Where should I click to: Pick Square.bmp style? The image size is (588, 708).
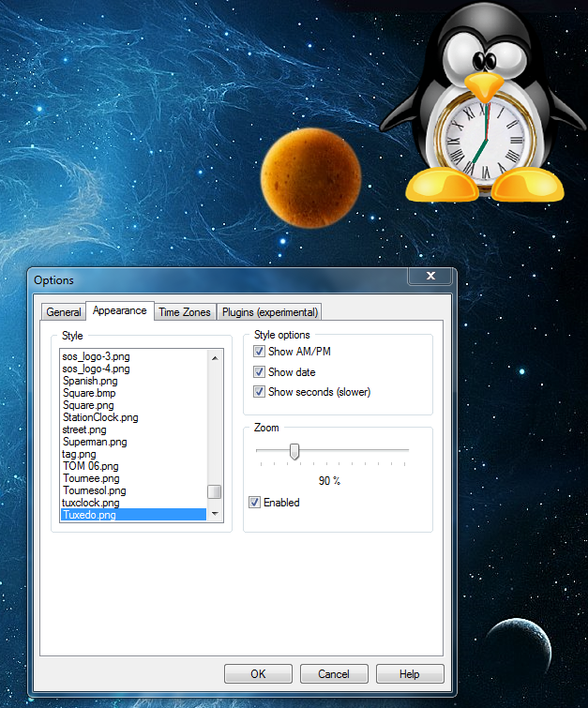click(x=133, y=393)
